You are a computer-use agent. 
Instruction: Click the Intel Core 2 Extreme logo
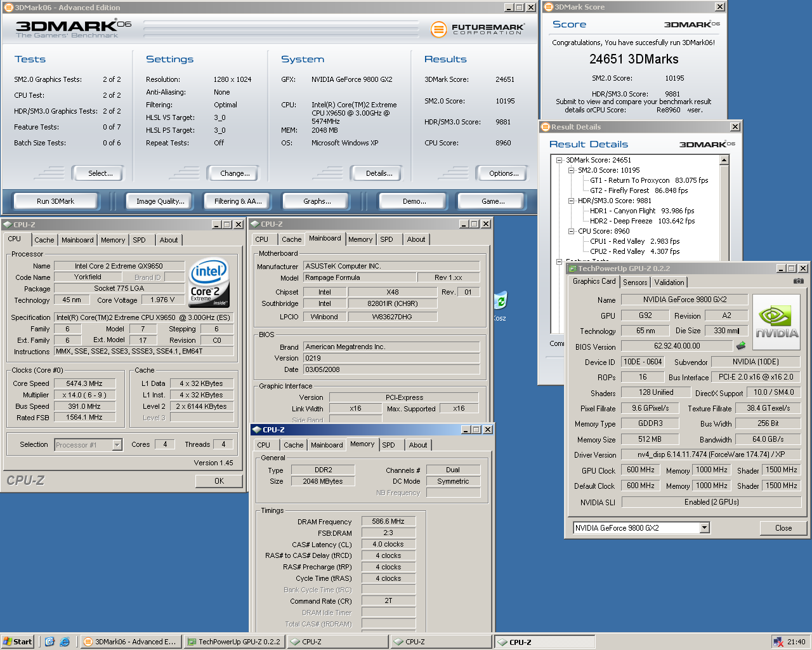(209, 283)
